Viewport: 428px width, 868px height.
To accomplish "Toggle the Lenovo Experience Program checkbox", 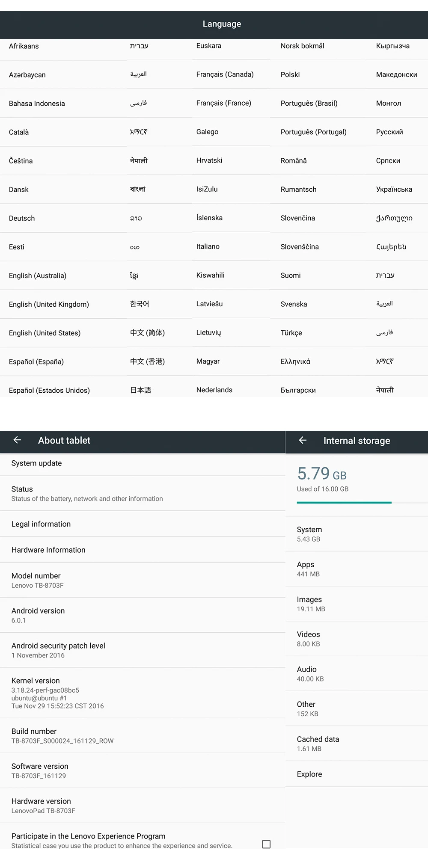I will [266, 844].
